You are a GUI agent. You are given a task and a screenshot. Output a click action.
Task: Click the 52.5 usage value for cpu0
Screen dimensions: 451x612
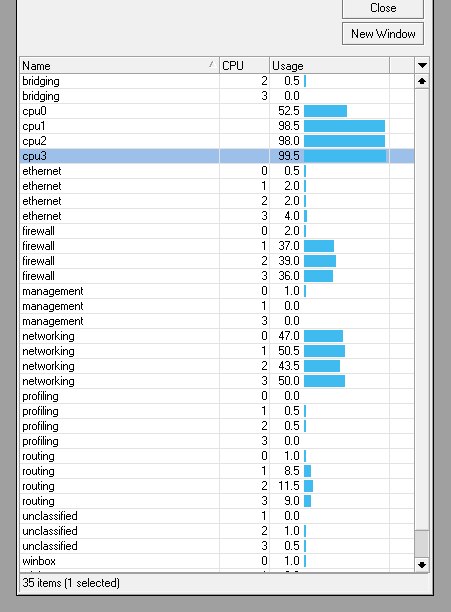[x=289, y=111]
